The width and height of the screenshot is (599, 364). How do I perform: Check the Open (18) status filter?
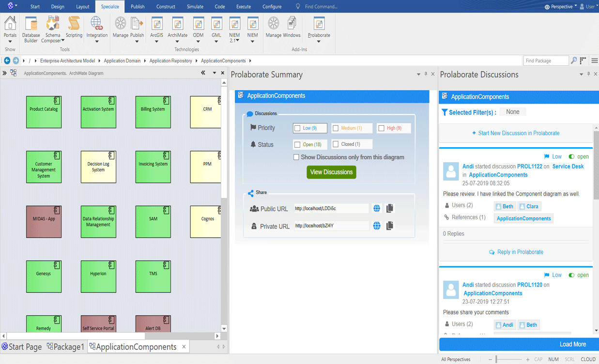click(297, 144)
